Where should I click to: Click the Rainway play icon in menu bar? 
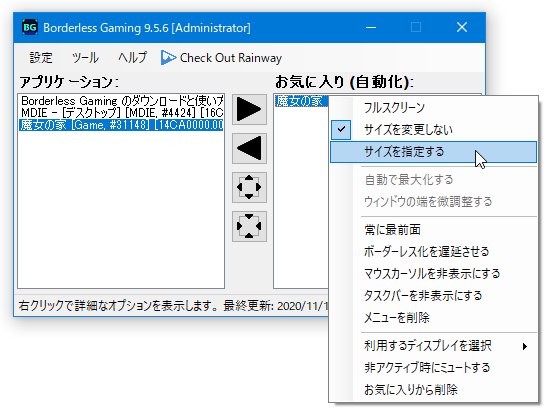coord(168,58)
